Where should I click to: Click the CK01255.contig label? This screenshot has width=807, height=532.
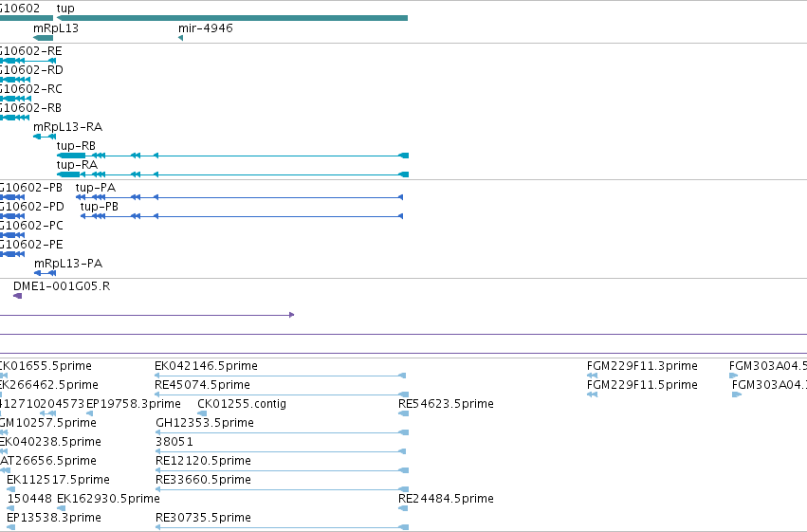click(242, 404)
